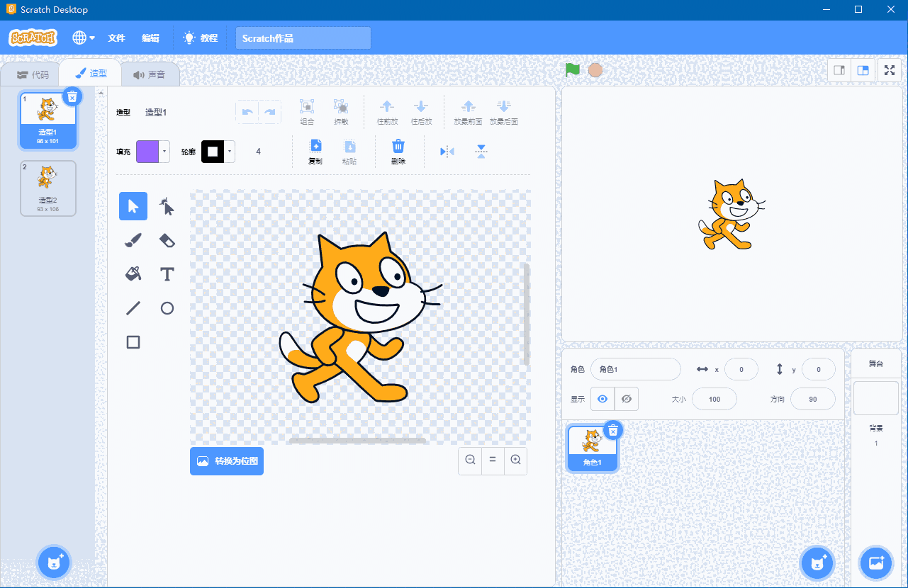Switch to small stage layout
Viewport: 908px width, 588px height.
839,70
